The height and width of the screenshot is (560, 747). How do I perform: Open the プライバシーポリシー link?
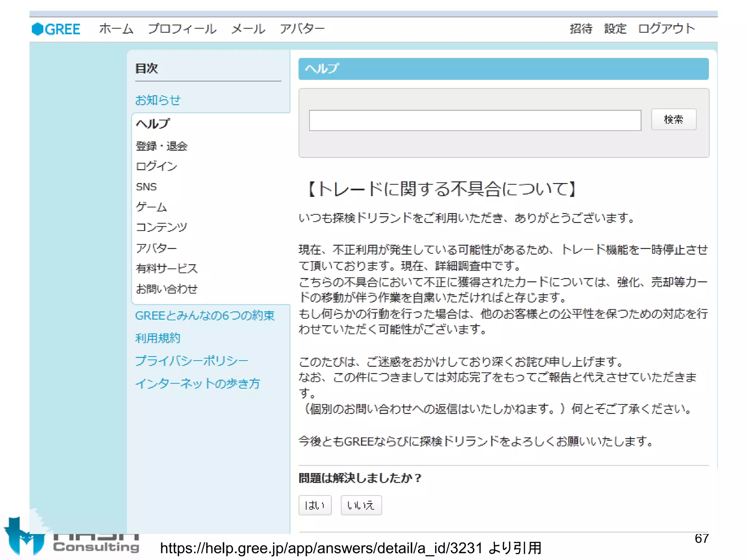point(191,361)
